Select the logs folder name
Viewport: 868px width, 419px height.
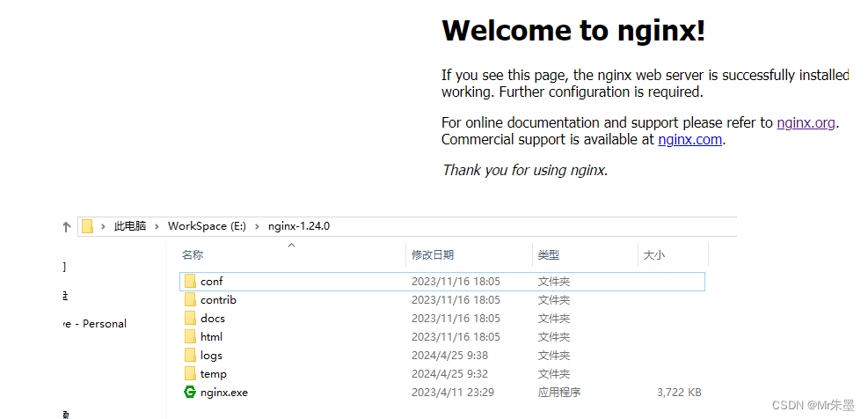pyautogui.click(x=211, y=356)
